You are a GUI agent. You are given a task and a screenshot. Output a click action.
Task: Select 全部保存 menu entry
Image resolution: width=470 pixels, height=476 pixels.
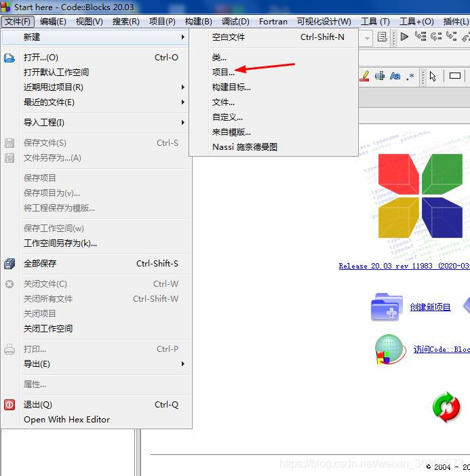click(96, 264)
